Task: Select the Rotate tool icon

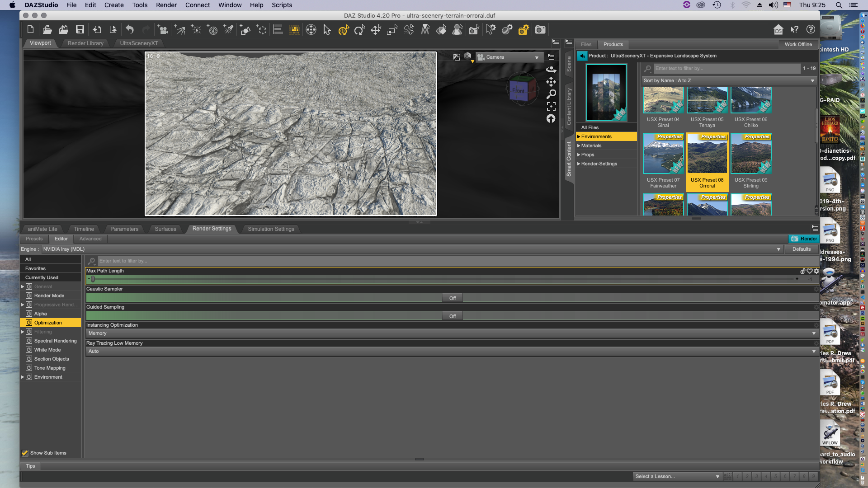Action: point(359,30)
